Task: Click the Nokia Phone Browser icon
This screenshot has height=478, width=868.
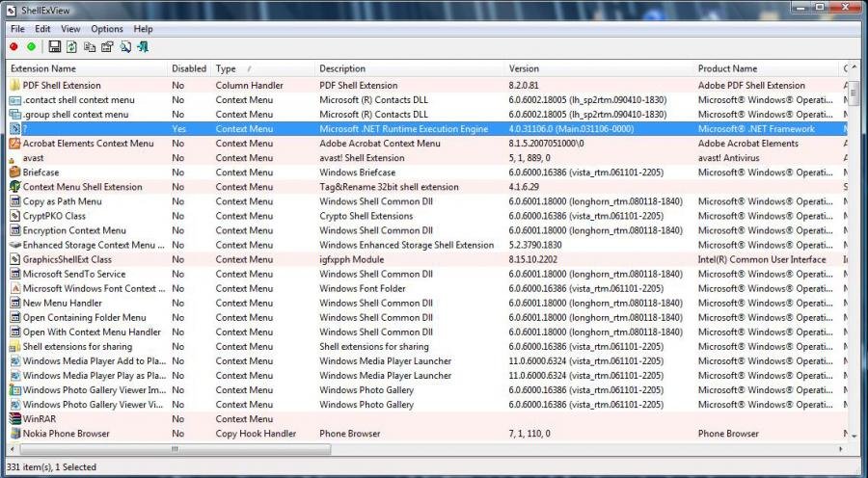Action: click(x=15, y=434)
